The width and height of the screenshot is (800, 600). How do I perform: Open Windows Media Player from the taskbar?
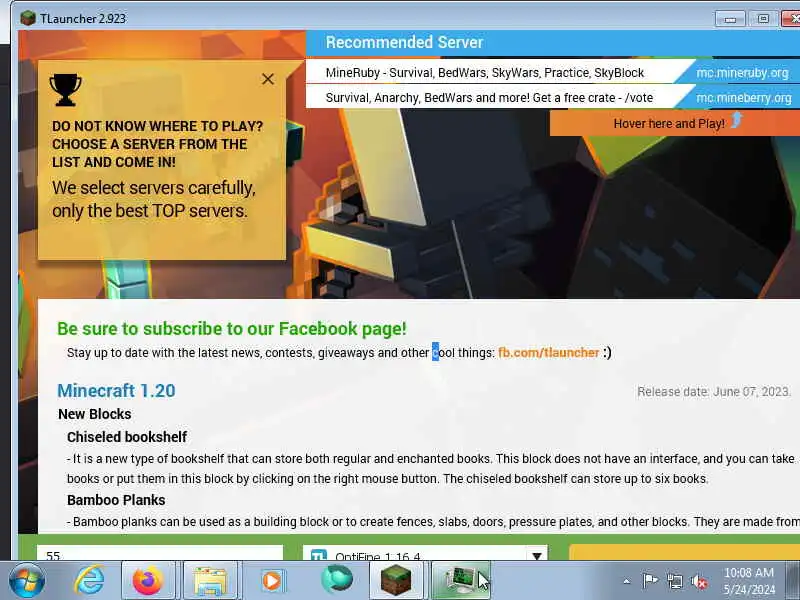coord(272,581)
